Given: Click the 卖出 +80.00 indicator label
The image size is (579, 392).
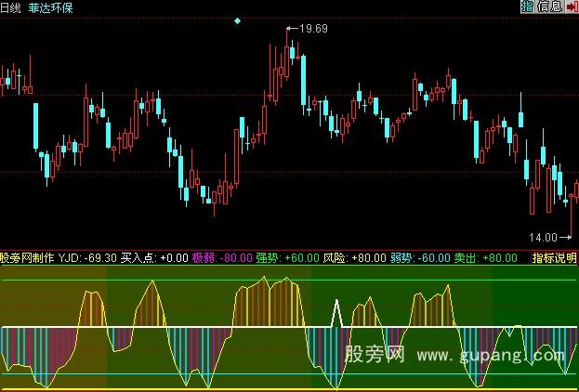Looking at the screenshot, I should (485, 257).
